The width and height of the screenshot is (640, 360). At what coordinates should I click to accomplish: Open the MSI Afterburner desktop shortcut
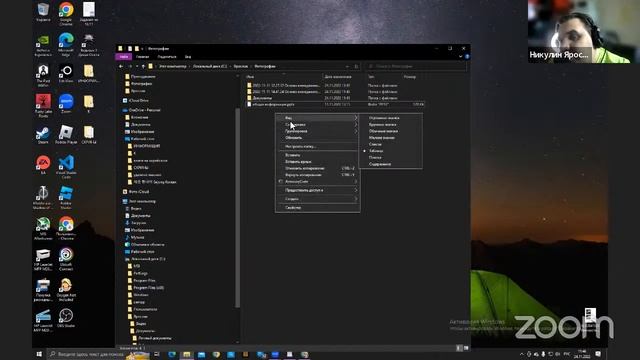(43, 228)
